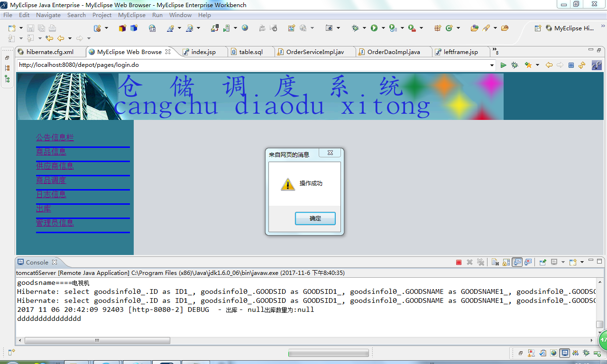Click the Print toolbar icon
Image resolution: width=607 pixels, height=364 pixels.
tap(52, 28)
